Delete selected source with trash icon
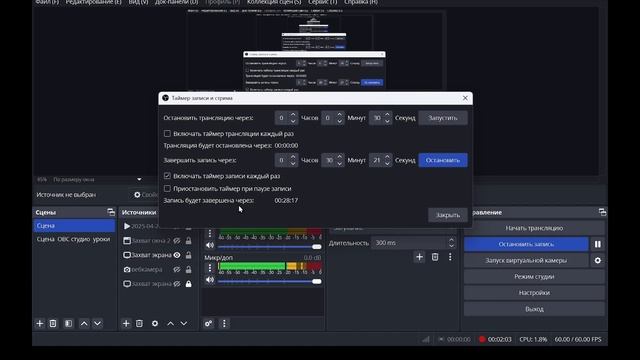 pyautogui.click(x=139, y=323)
